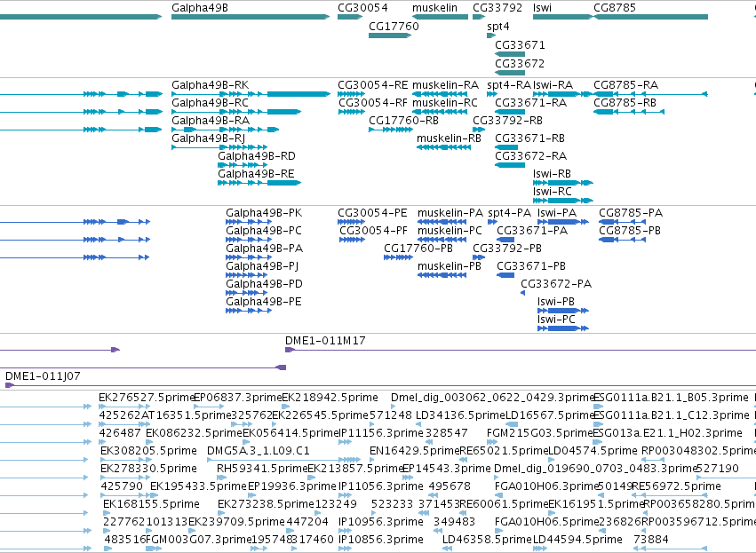Screen dimensions: 756x553
Task: Click the CG33671 gene label
Action: [x=520, y=44]
